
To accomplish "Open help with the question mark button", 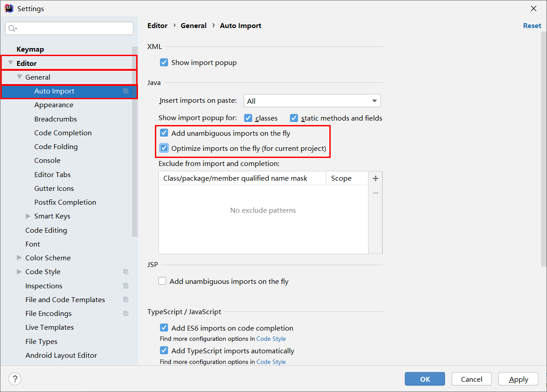I will pos(15,379).
